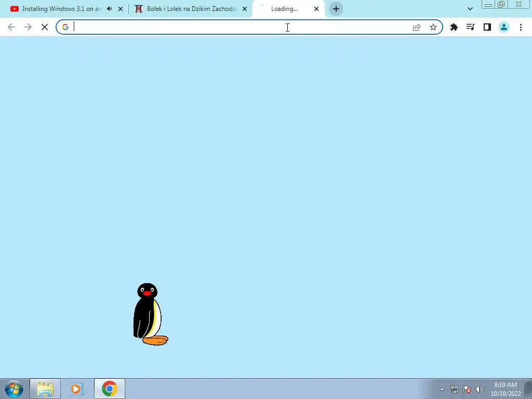Mute the audio indicator on the YouTube tab
Image resolution: width=532 pixels, height=399 pixels.
click(x=109, y=9)
